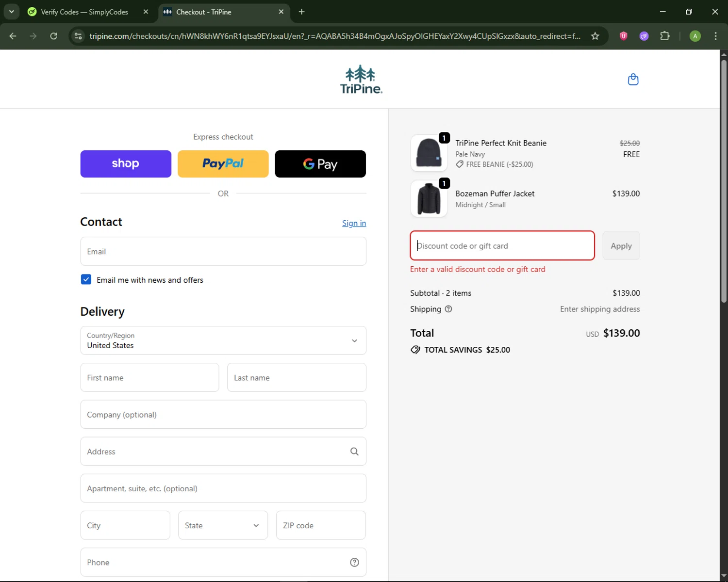Open a new browser tab
728x582 pixels.
[x=301, y=12]
